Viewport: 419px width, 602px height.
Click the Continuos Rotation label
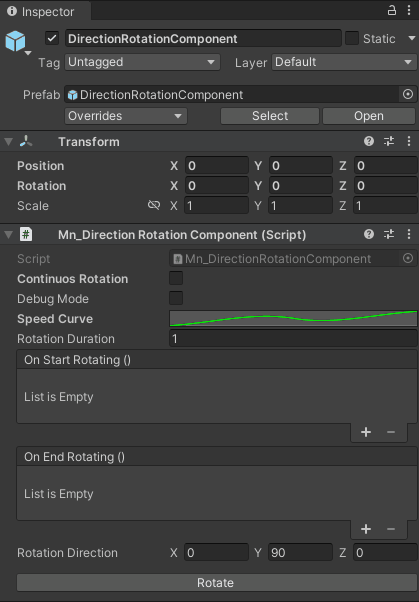(73, 278)
